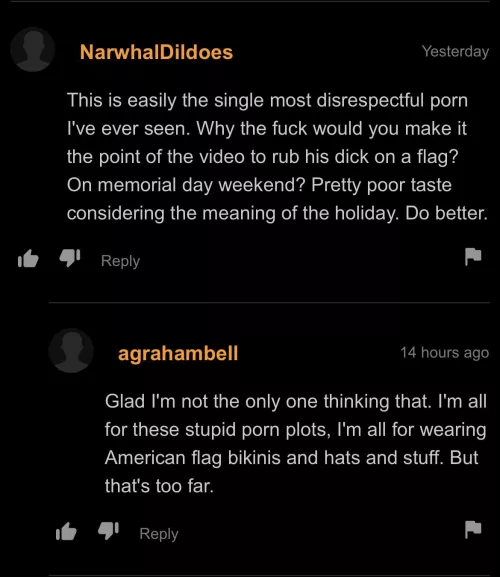The width and height of the screenshot is (500, 577).
Task: Click the '14 hours ago' timestamp
Action: point(445,353)
